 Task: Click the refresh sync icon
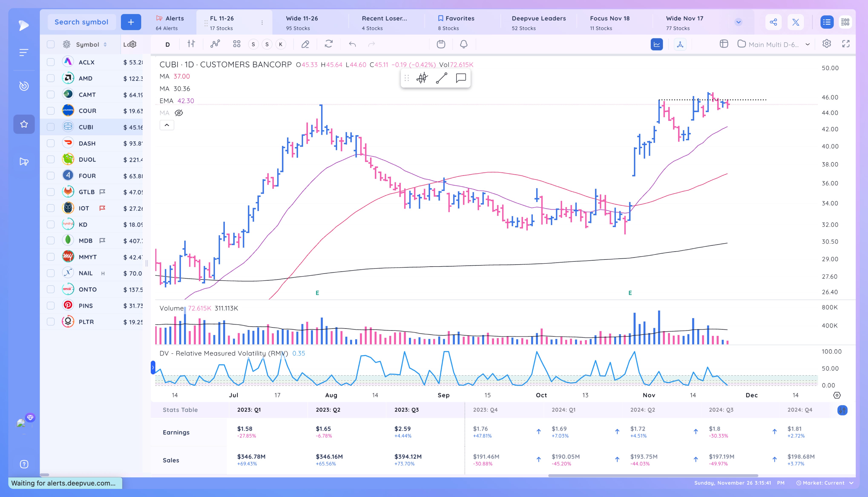(x=328, y=44)
